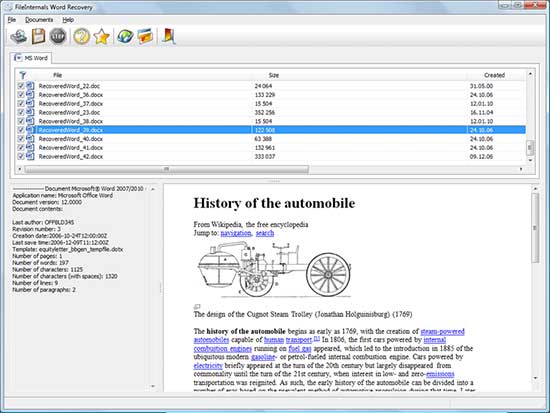Select the RecoveredWord_41.docx row
The image size is (550, 413).
pos(271,148)
